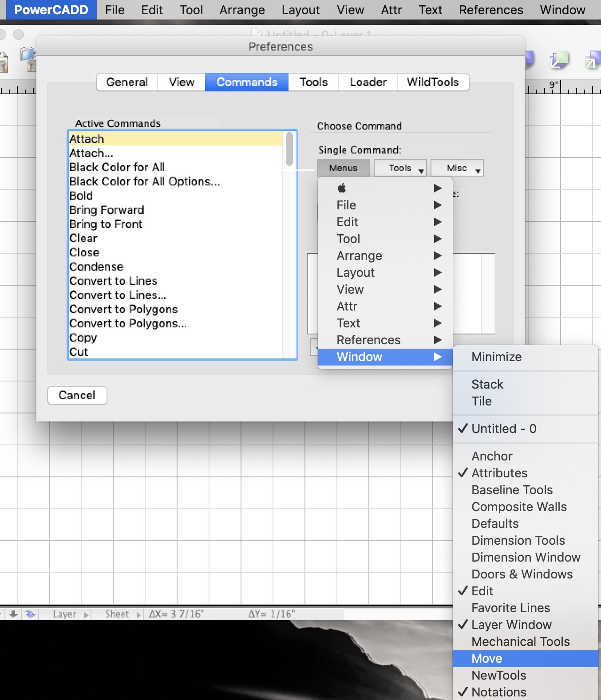The height and width of the screenshot is (700, 601).
Task: Click the green overlapping-sheets toolbar icon behind Preferences
Action: pyautogui.click(x=559, y=60)
